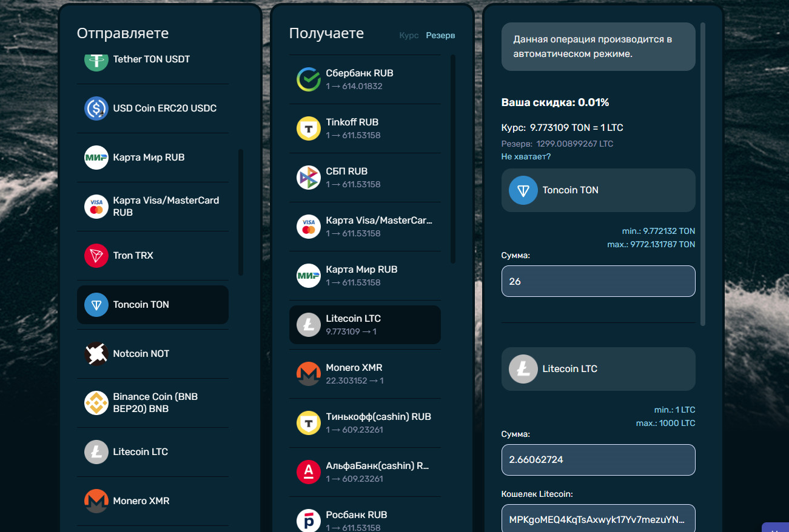
Task: Apply the max. 1000 LTC limit
Action: pos(666,423)
